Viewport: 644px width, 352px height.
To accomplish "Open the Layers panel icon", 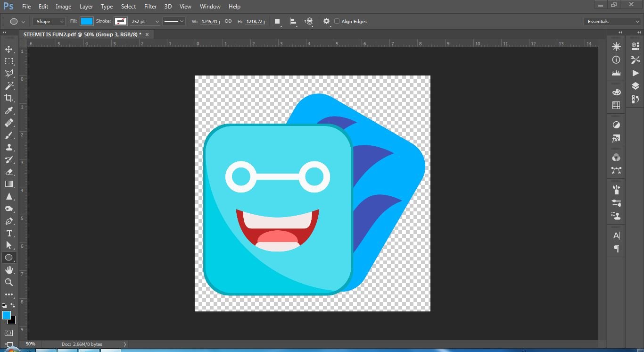I will coord(636,86).
